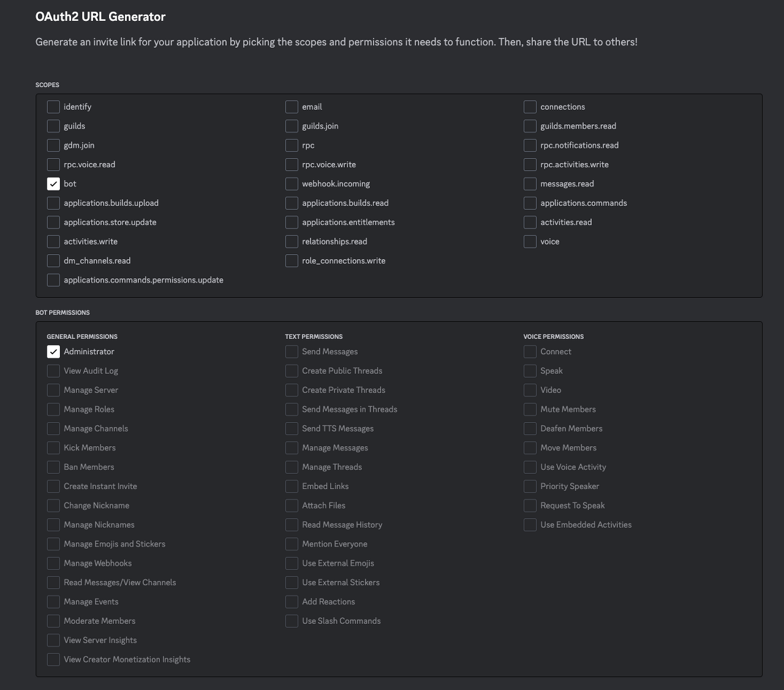
Task: Check the Moderate Members permission
Action: pyautogui.click(x=53, y=621)
